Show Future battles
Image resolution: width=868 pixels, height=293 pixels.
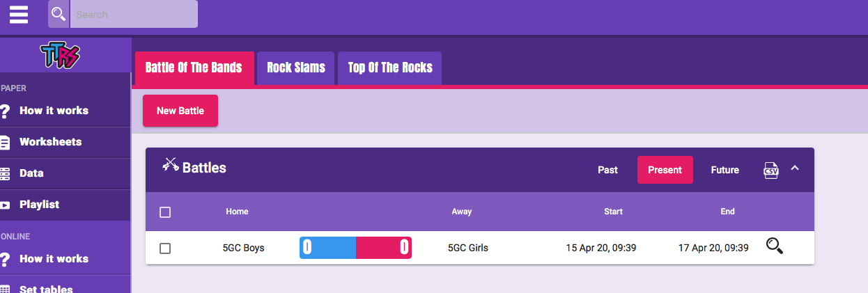pyautogui.click(x=724, y=170)
